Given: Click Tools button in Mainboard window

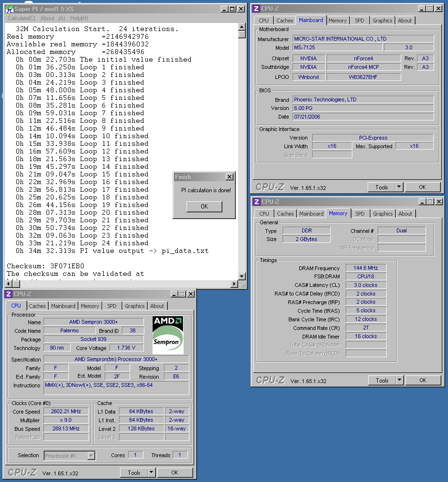Looking at the screenshot, I should pos(382,187).
